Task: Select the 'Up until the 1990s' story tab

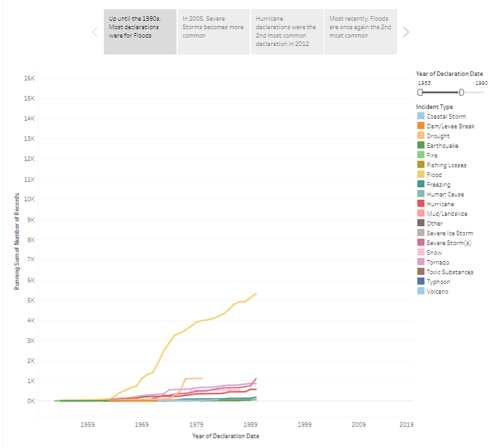Action: (140, 32)
